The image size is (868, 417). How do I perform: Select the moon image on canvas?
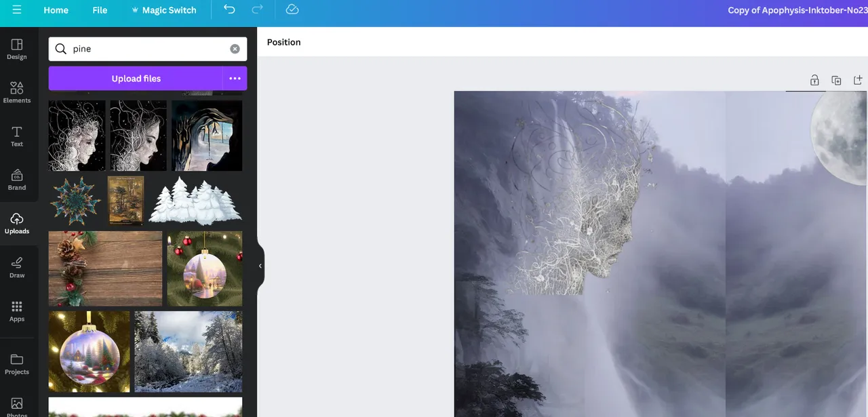coord(840,139)
